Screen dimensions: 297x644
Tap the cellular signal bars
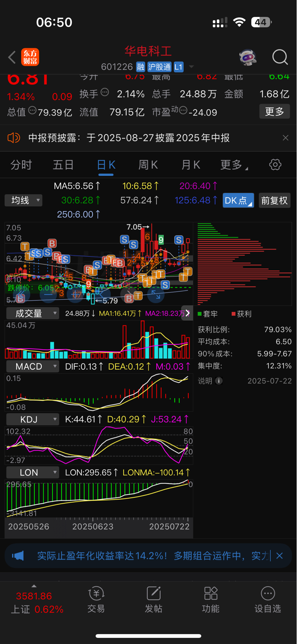pos(220,22)
